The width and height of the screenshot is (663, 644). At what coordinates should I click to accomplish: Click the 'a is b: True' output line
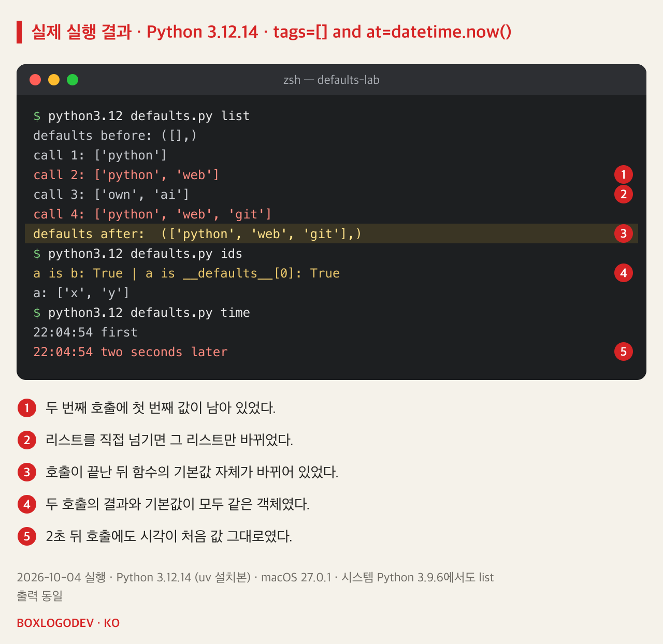186,273
